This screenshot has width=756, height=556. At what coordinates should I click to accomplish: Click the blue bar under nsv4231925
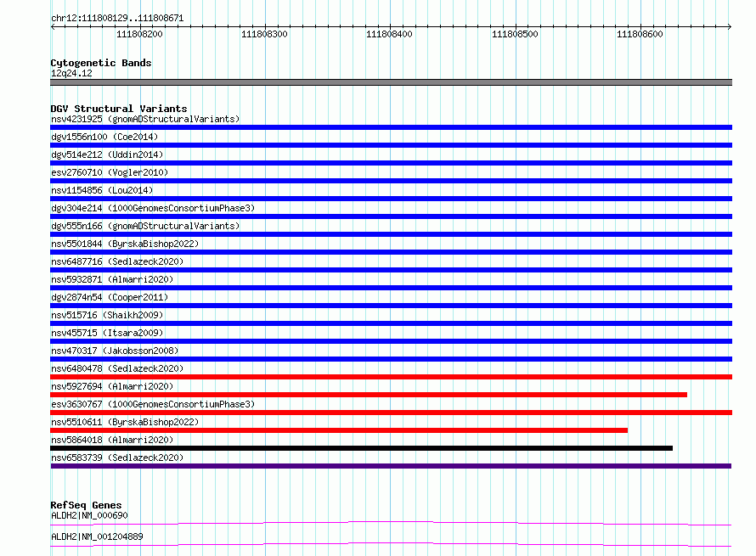(391, 127)
